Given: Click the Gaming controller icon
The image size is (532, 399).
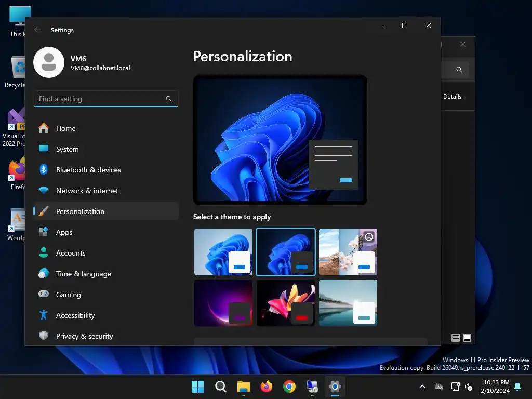Looking at the screenshot, I should [x=44, y=294].
